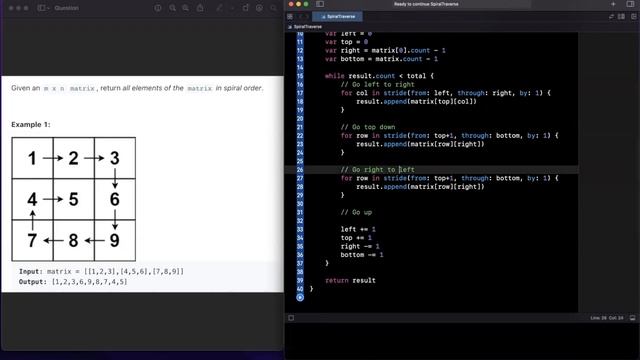Click the Output line in Preview
Image resolution: width=640 pixels, height=360 pixels.
pos(73,282)
